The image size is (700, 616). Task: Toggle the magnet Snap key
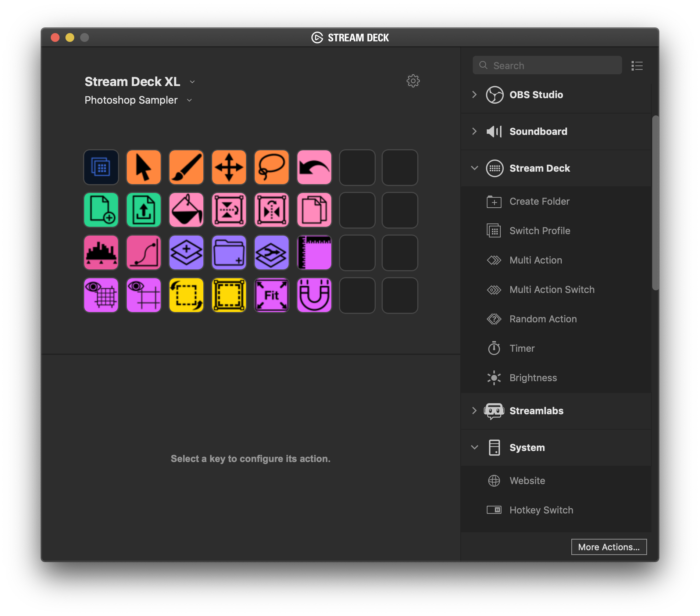click(x=314, y=295)
